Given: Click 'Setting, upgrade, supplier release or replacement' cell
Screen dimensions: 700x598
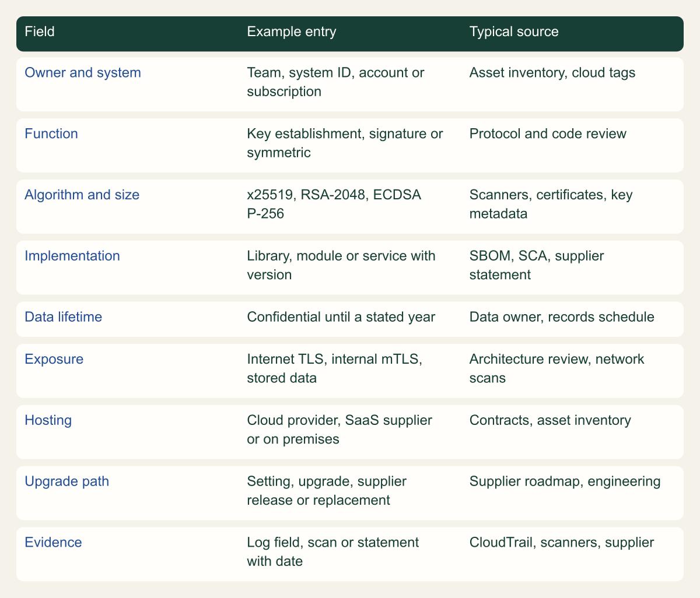Looking at the screenshot, I should click(x=349, y=493).
